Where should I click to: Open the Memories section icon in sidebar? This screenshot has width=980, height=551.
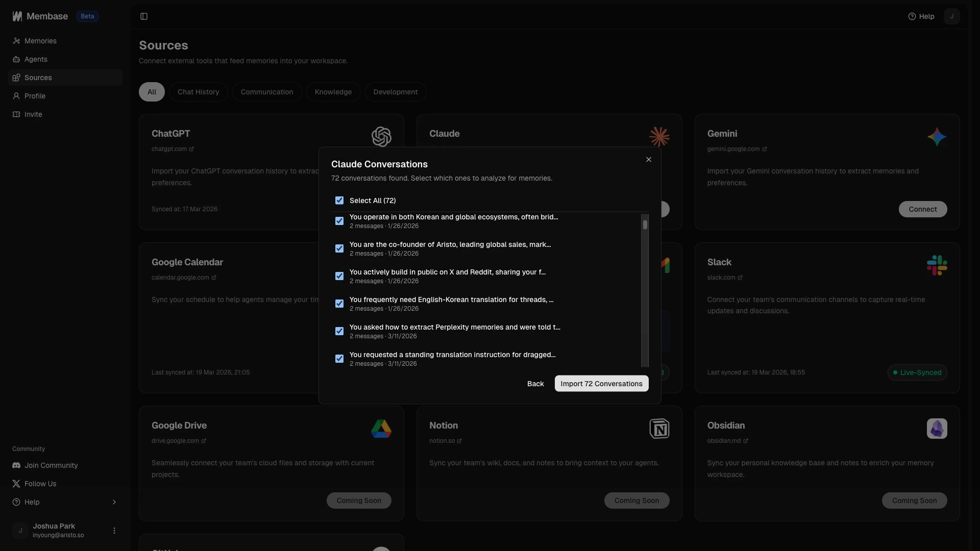point(17,41)
